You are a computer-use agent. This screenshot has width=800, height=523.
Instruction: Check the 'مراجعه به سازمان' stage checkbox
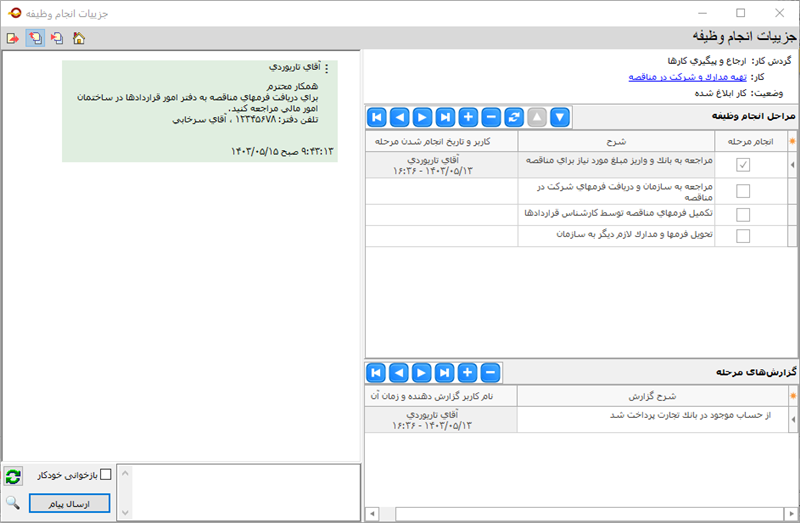(743, 190)
